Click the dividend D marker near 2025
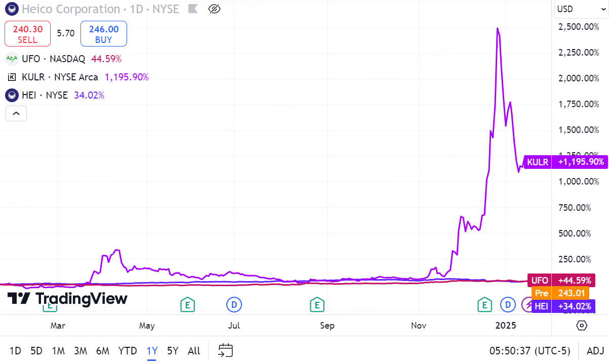This screenshot has width=609, height=364. point(507,304)
